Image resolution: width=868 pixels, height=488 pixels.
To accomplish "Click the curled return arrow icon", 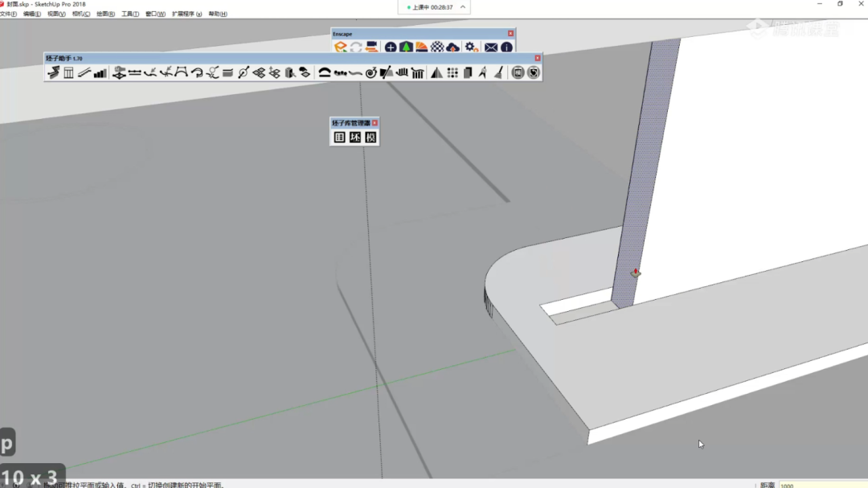I will (x=197, y=72).
